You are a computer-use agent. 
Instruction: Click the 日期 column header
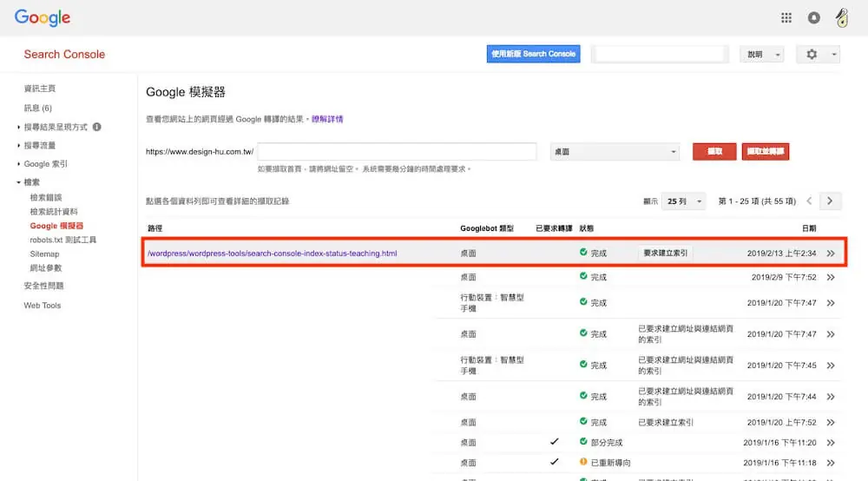[x=809, y=228]
